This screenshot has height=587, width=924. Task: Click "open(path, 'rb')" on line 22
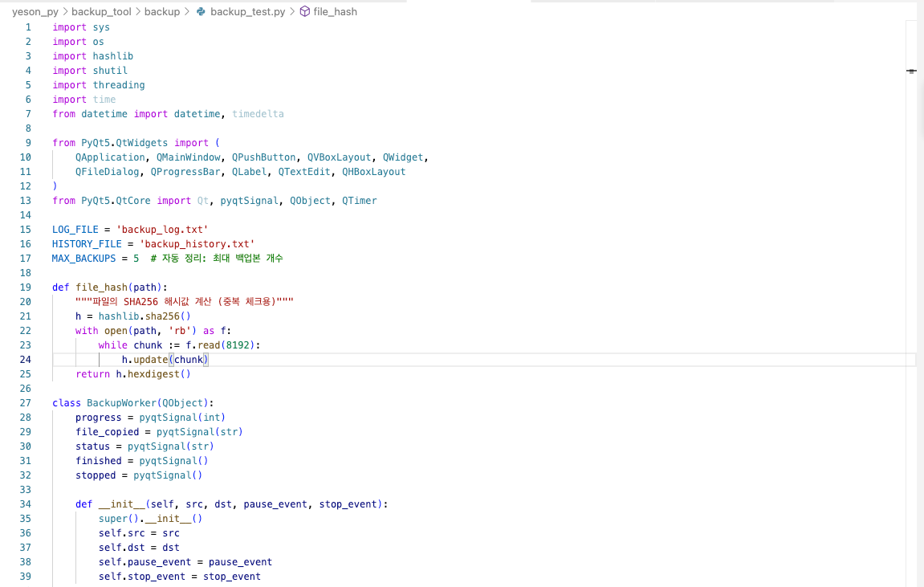150,331
